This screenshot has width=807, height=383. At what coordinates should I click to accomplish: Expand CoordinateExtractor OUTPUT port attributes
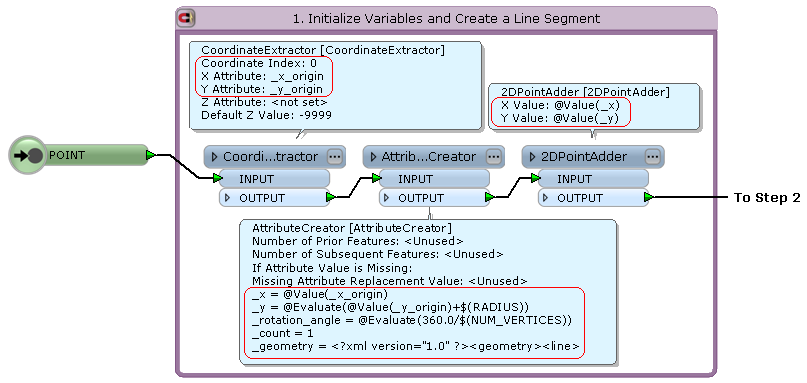[228, 198]
